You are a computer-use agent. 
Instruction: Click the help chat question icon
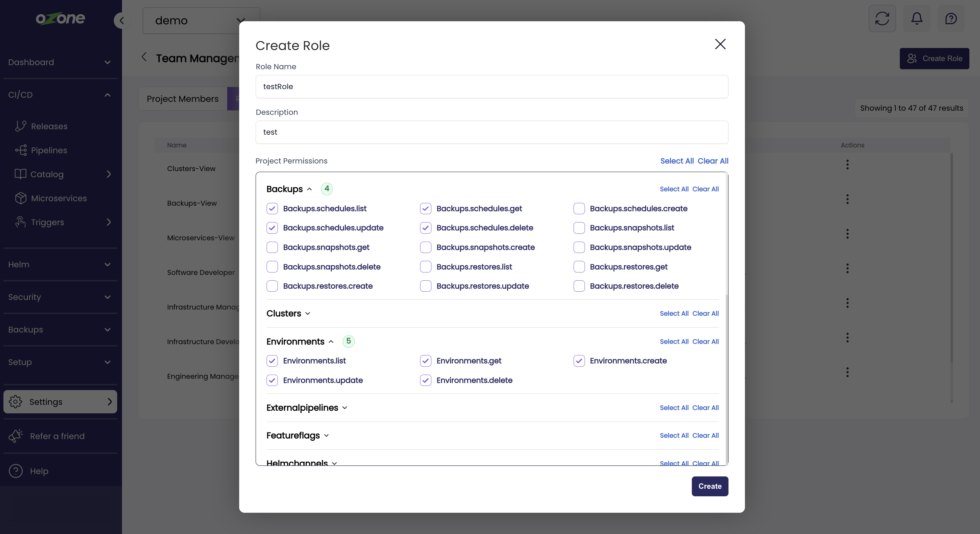point(951,19)
